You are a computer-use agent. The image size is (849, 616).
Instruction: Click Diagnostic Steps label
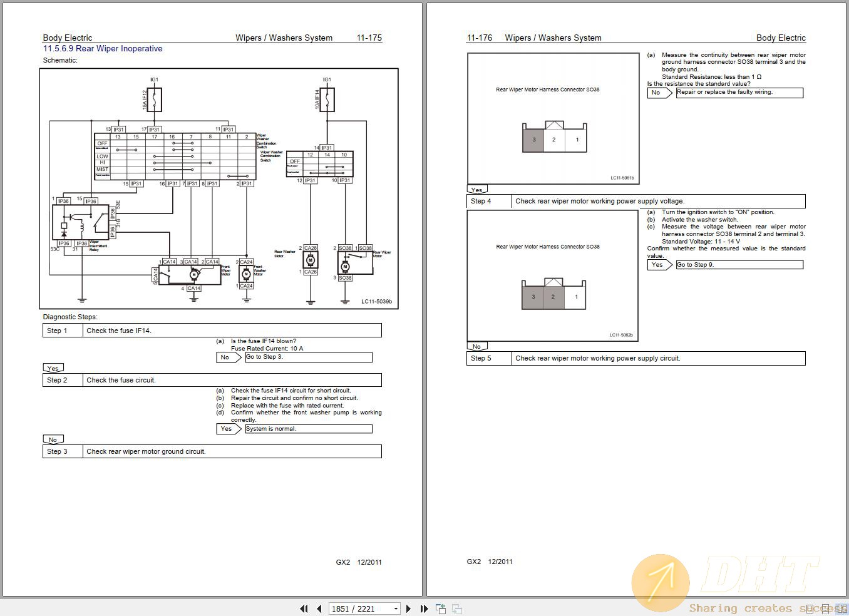click(x=70, y=317)
